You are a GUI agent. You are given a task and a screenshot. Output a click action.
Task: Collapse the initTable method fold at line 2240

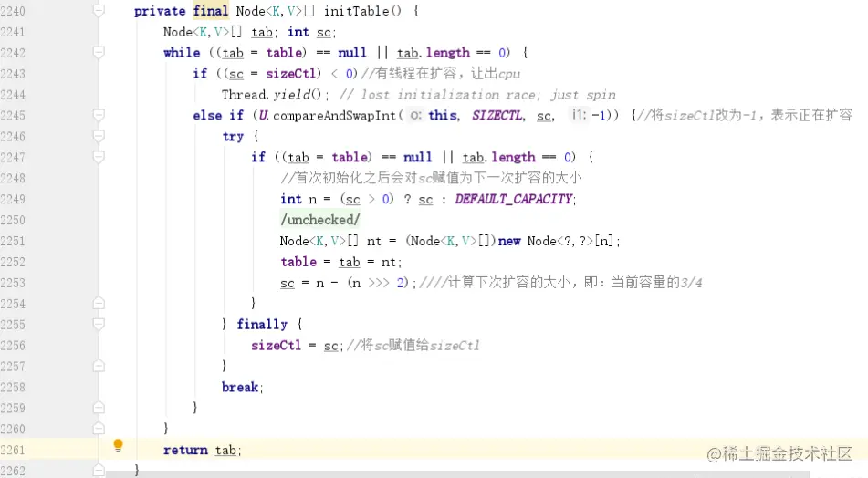click(99, 11)
